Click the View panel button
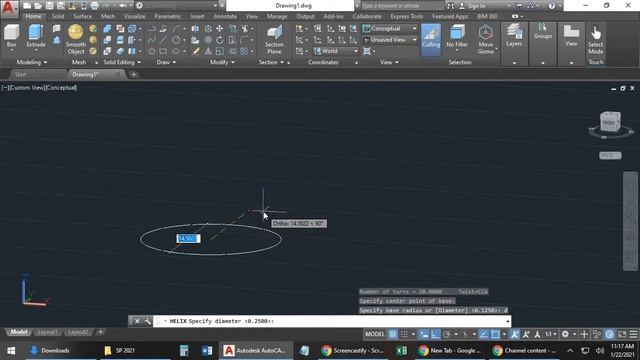This screenshot has width=640, height=360. pos(571,36)
